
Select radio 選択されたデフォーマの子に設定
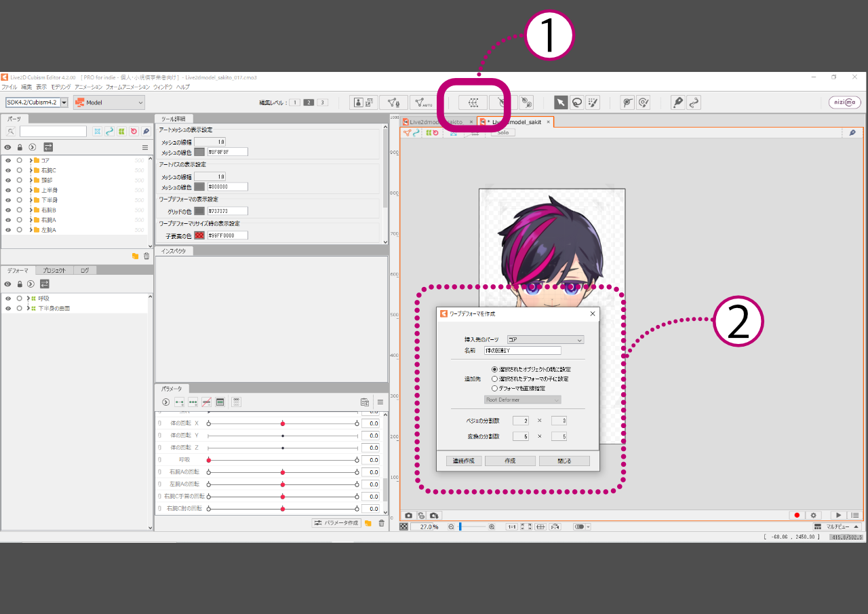tap(494, 379)
